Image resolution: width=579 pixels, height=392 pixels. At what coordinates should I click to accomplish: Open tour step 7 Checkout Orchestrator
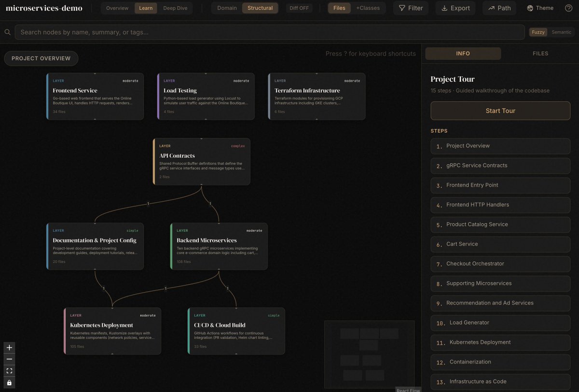(x=500, y=264)
